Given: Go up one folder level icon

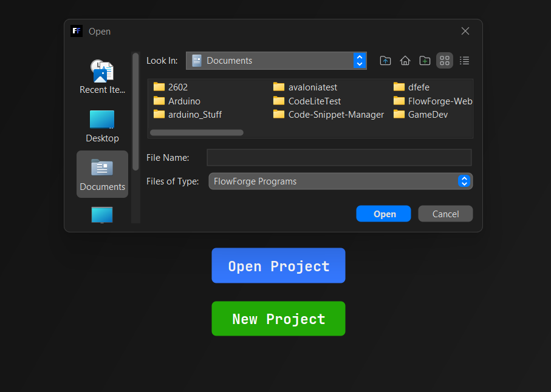Looking at the screenshot, I should coord(385,61).
